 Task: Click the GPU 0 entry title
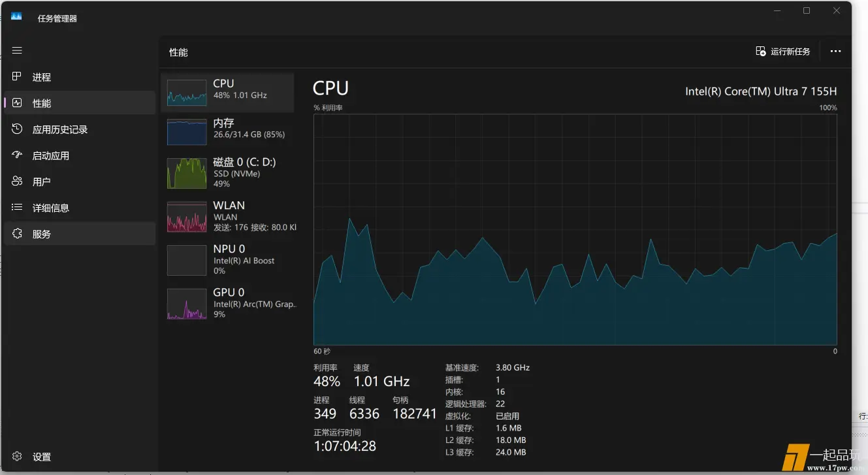click(229, 292)
